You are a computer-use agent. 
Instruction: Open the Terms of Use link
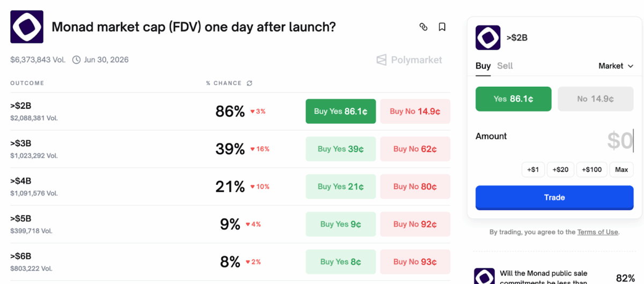point(597,232)
